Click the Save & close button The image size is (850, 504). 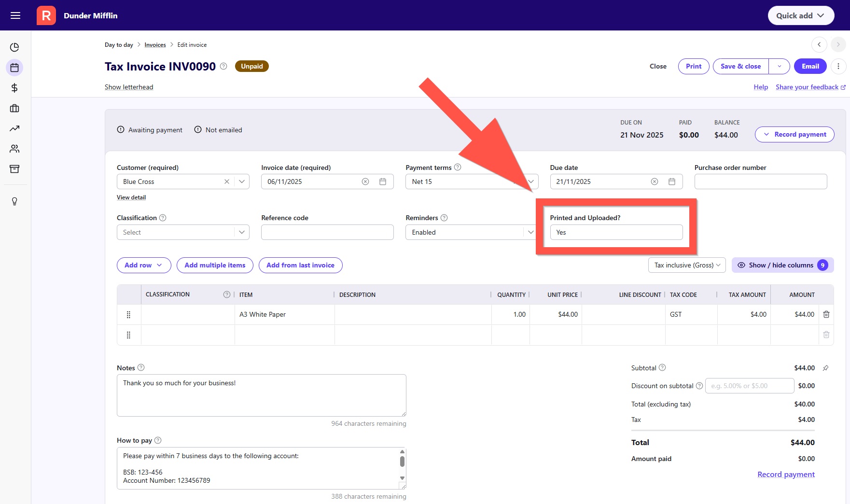[741, 66]
